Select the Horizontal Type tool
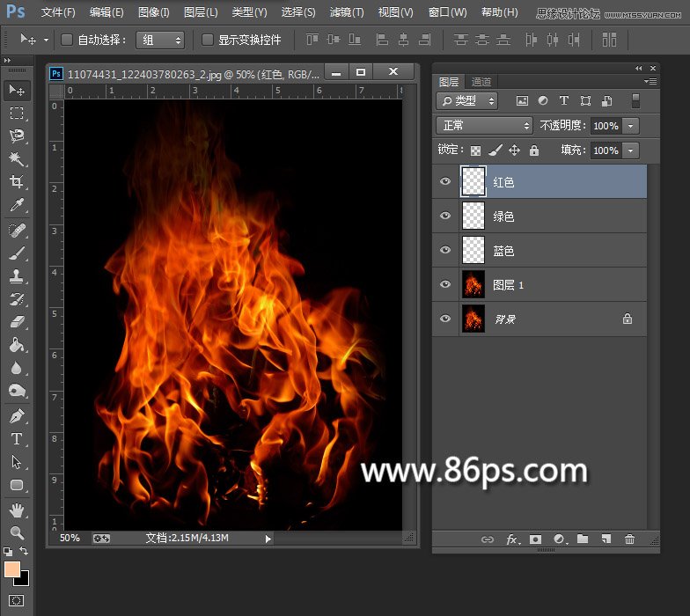The width and height of the screenshot is (690, 616). pos(17,439)
